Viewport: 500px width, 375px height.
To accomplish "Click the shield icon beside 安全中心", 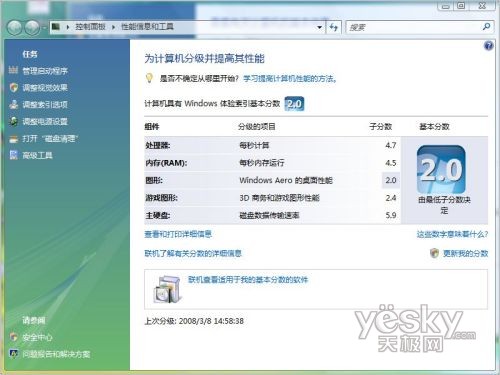I will (x=14, y=337).
